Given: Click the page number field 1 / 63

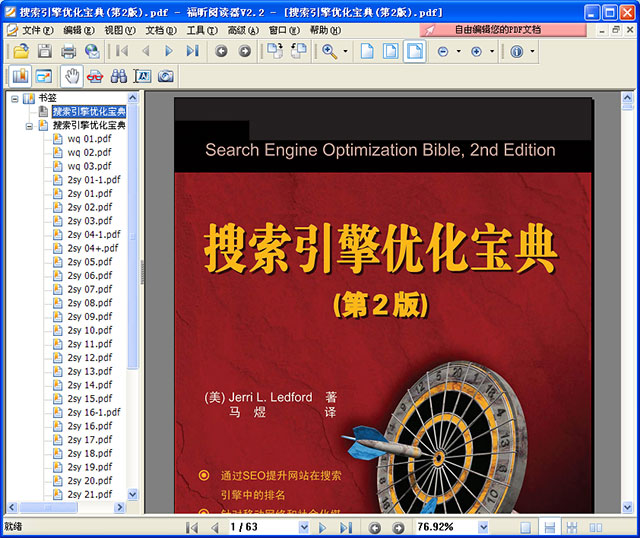Looking at the screenshot, I should pos(263,527).
